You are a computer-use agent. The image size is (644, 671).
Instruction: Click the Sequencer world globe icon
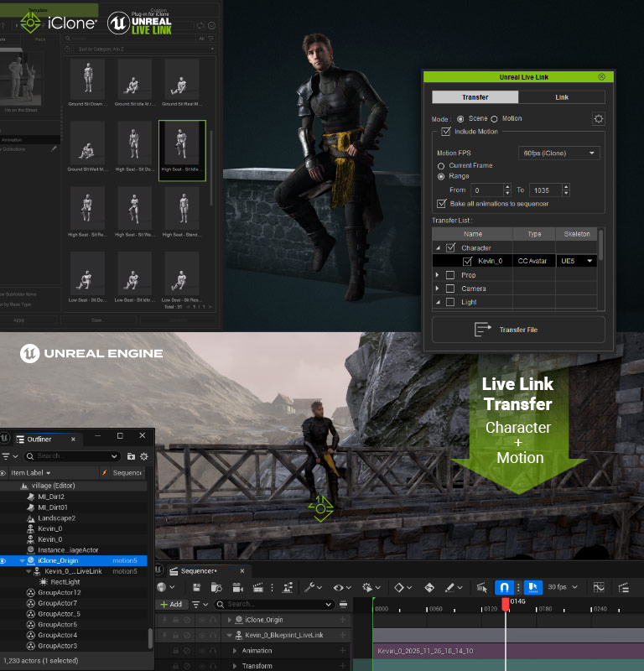point(165,587)
